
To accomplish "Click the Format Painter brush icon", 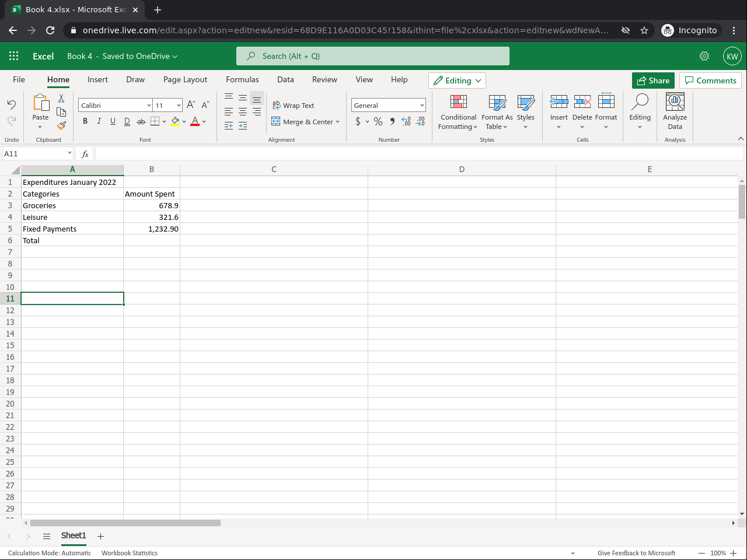I will (61, 125).
